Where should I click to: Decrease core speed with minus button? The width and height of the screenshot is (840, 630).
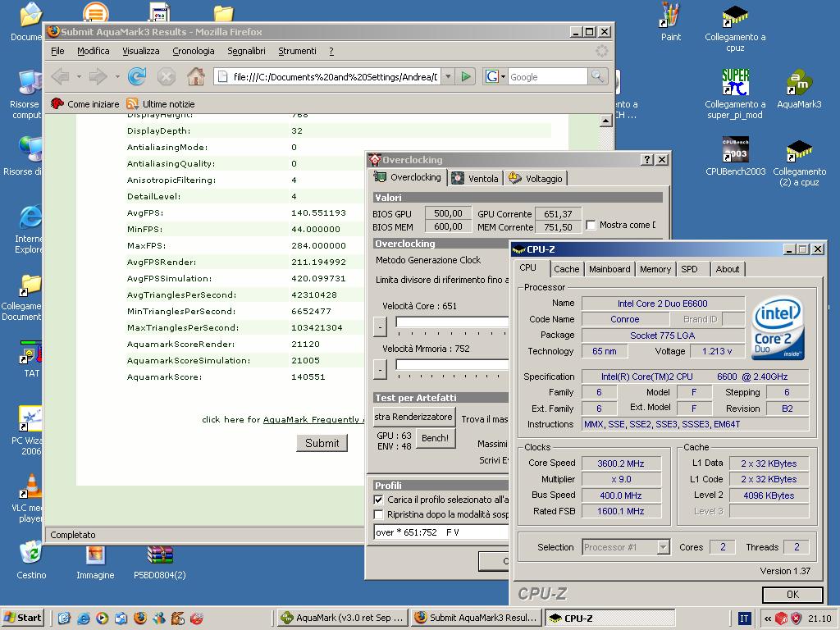[x=380, y=326]
